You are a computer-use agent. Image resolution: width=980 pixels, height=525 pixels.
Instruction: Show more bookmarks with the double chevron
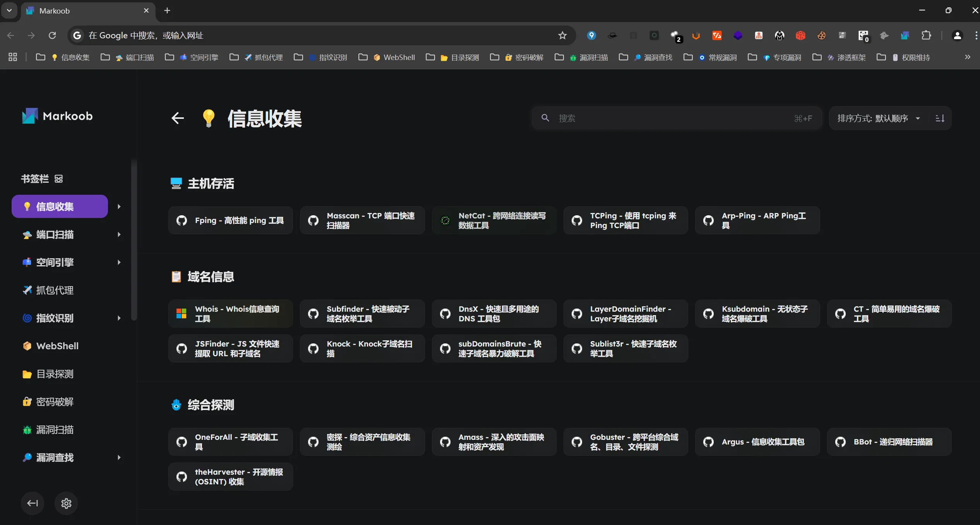click(968, 57)
